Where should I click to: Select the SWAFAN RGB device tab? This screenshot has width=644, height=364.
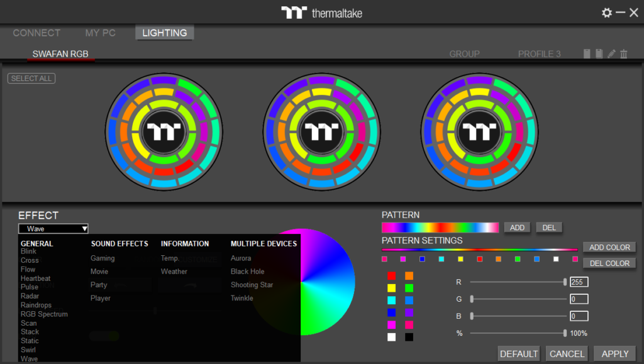tap(60, 54)
